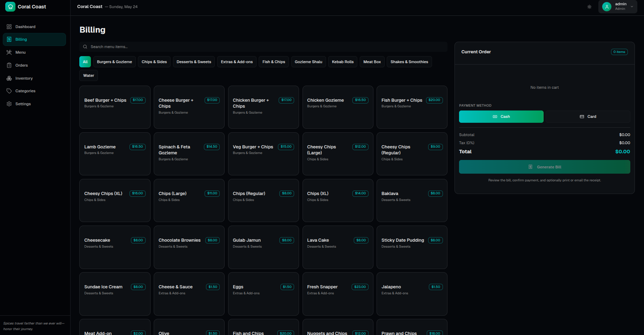Add Cheese Burger + Chips to order

[x=189, y=107]
